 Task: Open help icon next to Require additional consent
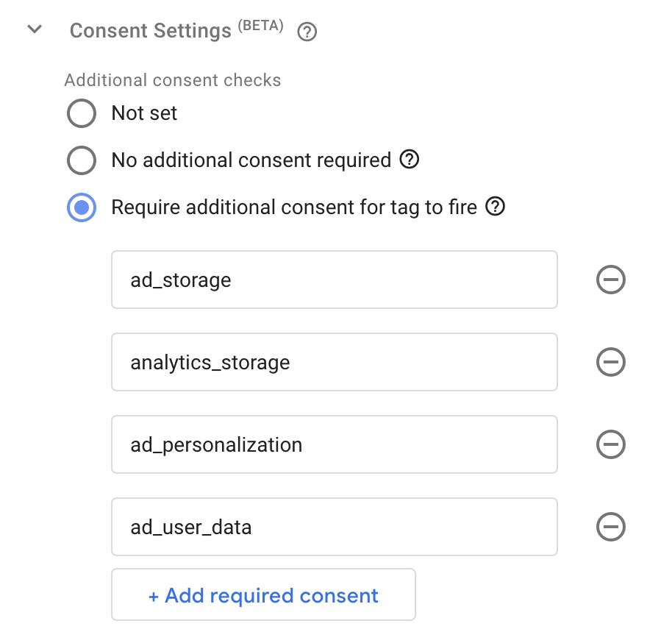(495, 206)
